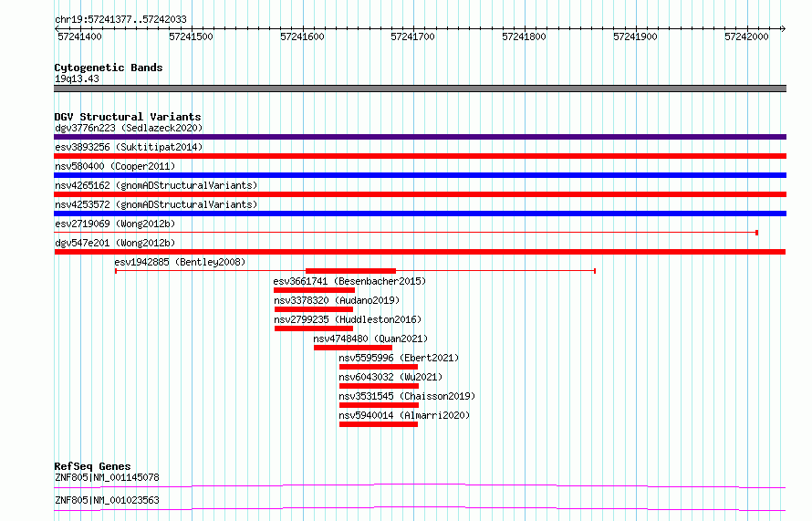This screenshot has width=812, height=521.
Task: Click the 57241800 ruler position
Action: [524, 36]
